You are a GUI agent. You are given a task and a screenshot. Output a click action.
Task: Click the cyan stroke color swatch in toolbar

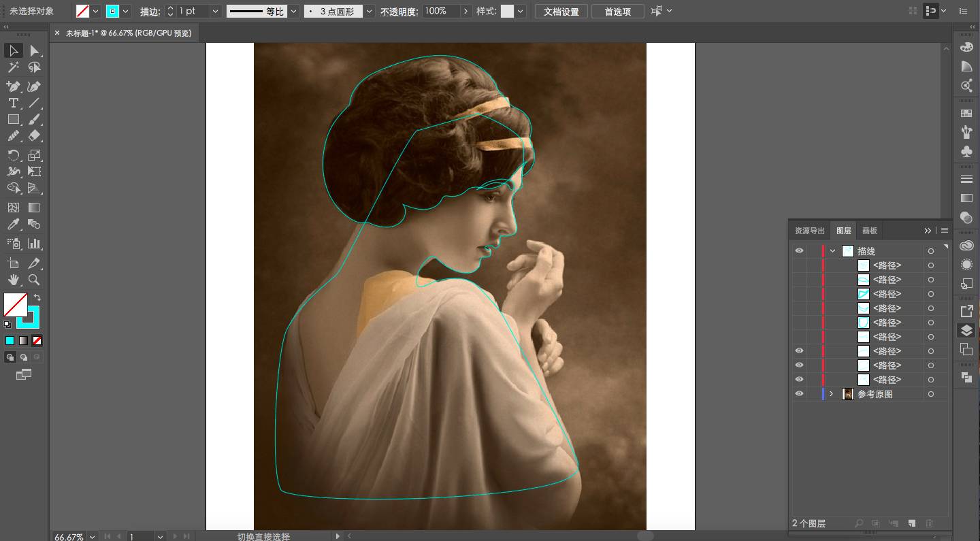[31, 317]
